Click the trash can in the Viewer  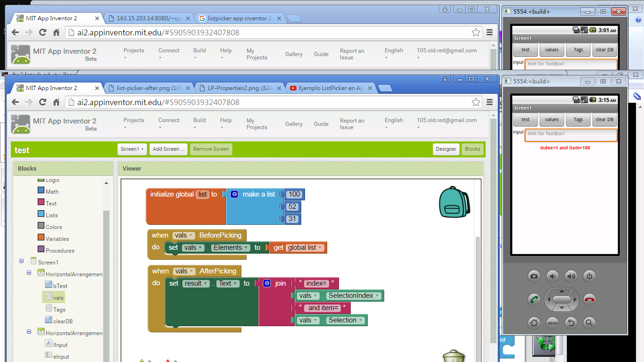(454, 356)
